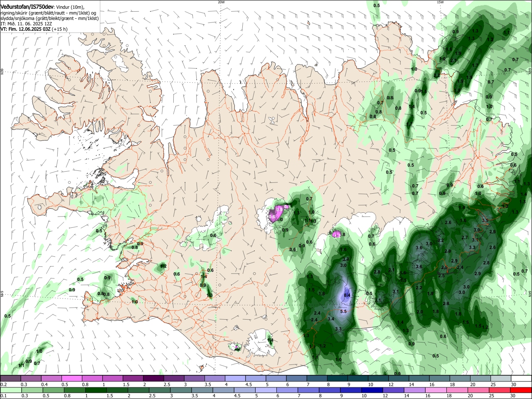Click the Veðurstofan/IS750dev title text
532x399 pixels.
(27, 7)
